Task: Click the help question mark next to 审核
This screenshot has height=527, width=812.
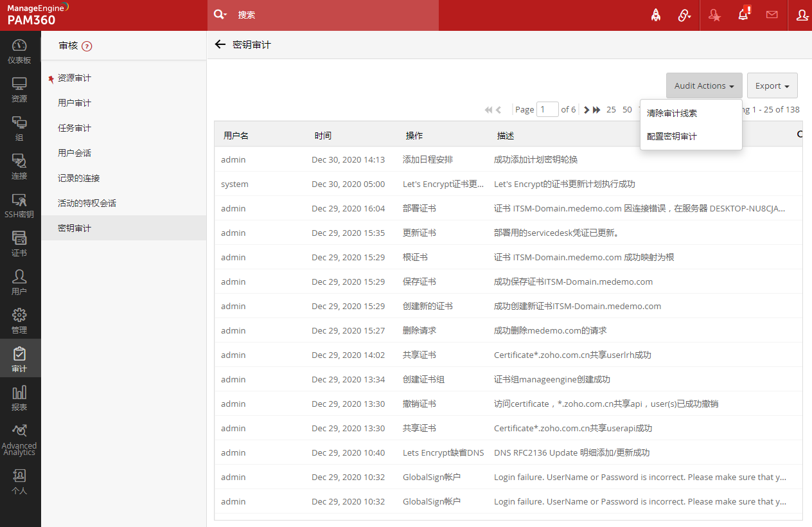Action: coord(87,46)
